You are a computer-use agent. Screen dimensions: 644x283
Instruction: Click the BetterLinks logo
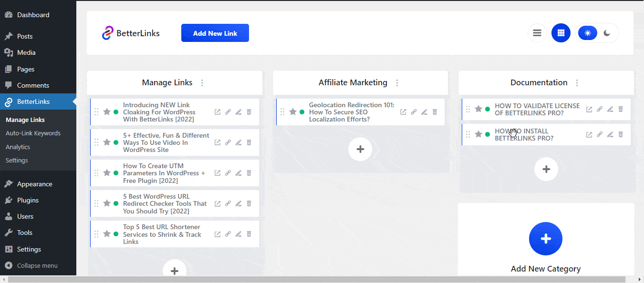coord(131,32)
